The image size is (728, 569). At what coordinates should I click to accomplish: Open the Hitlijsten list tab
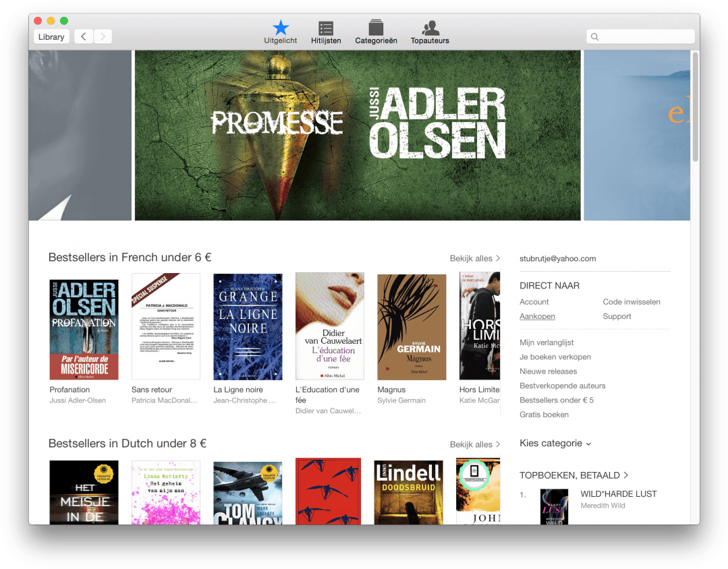[326, 32]
